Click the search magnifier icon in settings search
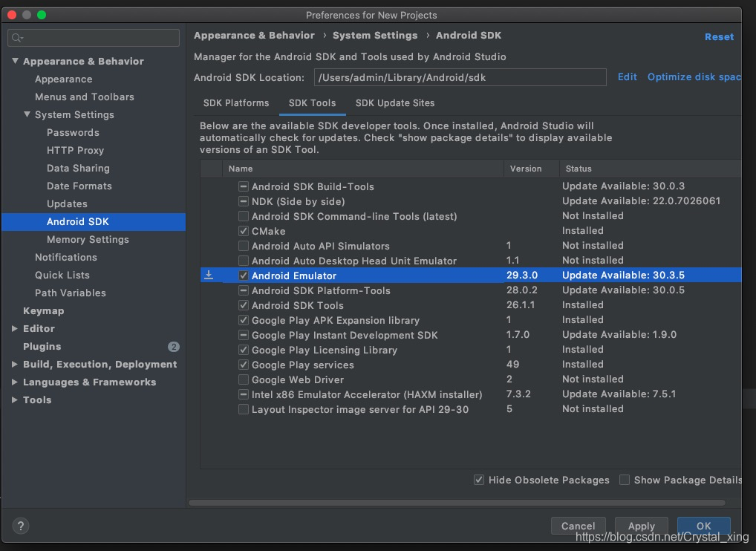Viewport: 756px width, 551px height. pyautogui.click(x=17, y=38)
